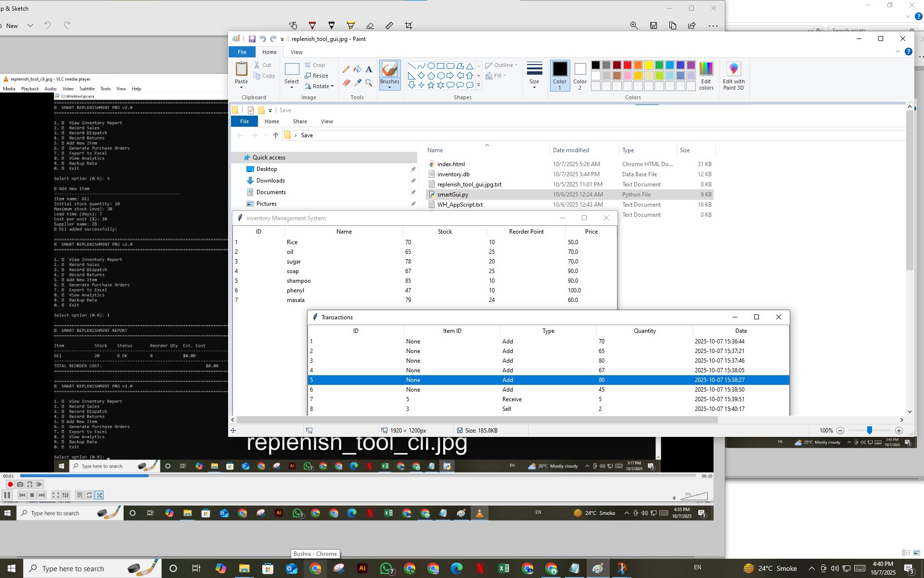Select the Eraser tool in Paint

(346, 83)
